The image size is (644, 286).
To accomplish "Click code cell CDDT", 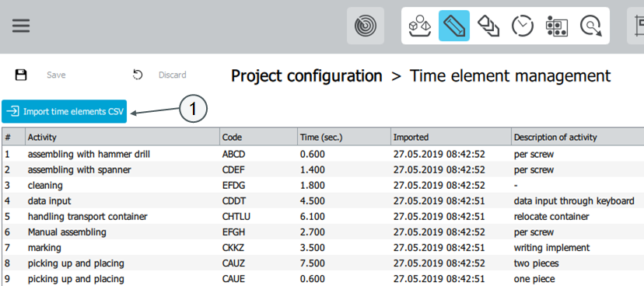I will 233,201.
